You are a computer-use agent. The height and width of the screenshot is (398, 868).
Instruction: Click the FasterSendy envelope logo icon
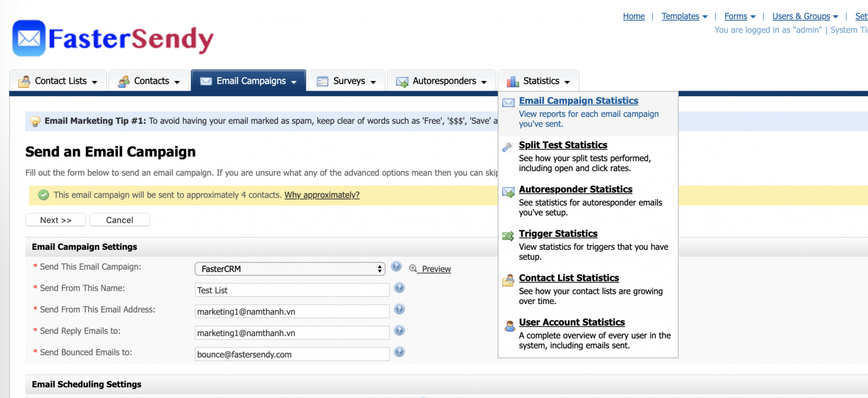pyautogui.click(x=29, y=39)
